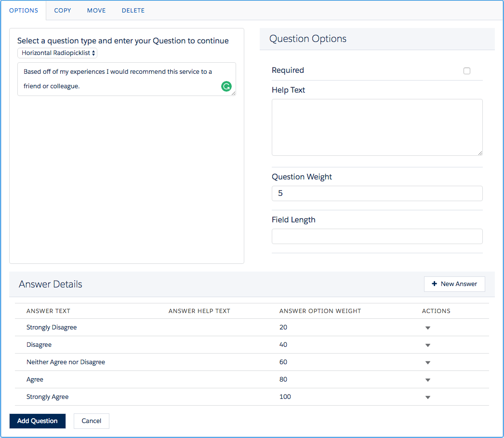504x438 pixels.
Task: Click the green Grammarly icon in question box
Action: (226, 86)
